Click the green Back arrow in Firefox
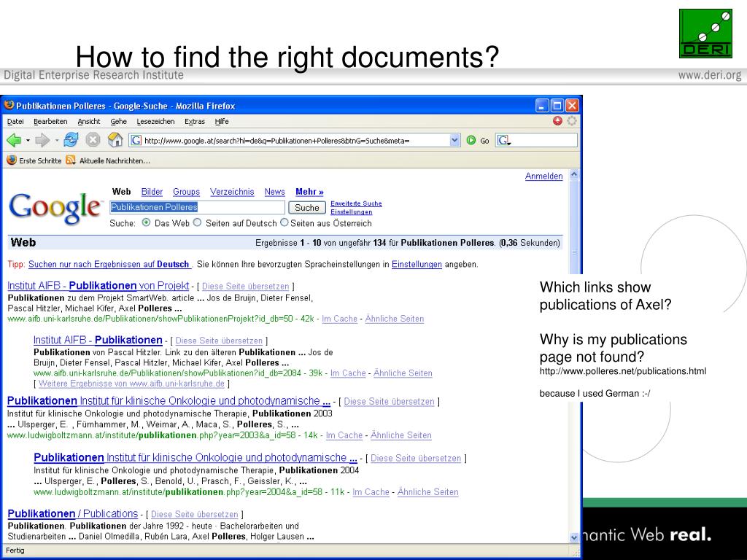This screenshot has height=560, width=747. pos(14,140)
